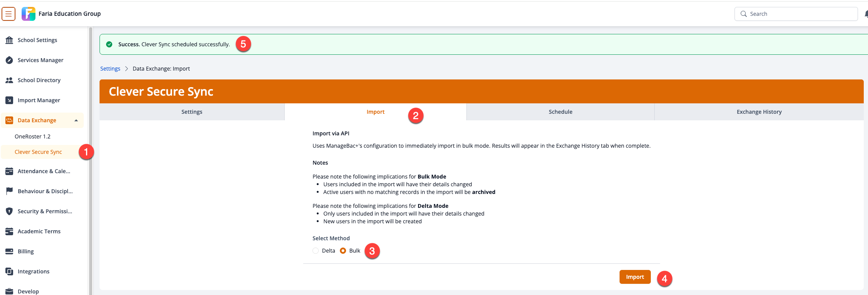This screenshot has width=868, height=295.
Task: Select the Delta import method
Action: click(316, 251)
